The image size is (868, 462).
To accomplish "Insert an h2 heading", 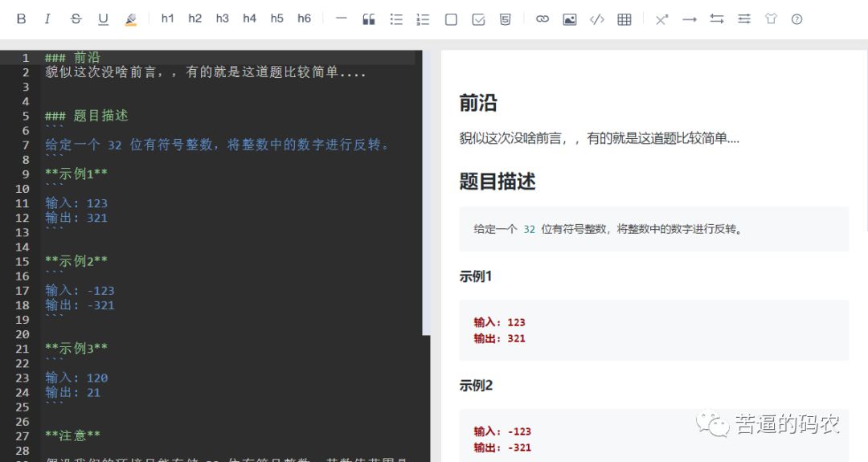I will [194, 18].
